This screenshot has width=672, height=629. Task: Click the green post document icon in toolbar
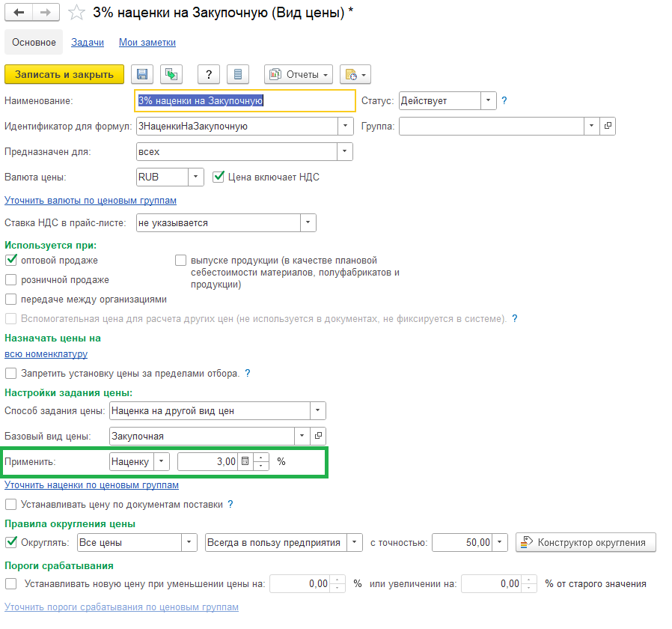tap(171, 75)
